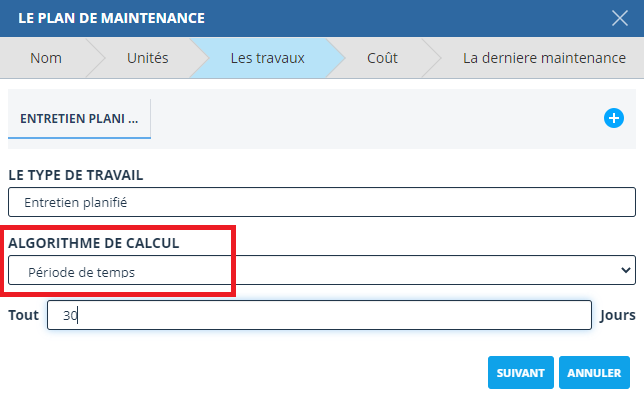Image resolution: width=644 pixels, height=406 pixels.
Task: Switch to the Unités step
Action: tap(147, 58)
